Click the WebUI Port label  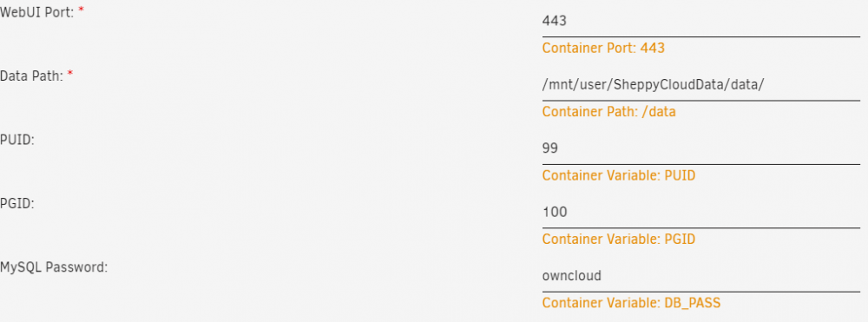(x=37, y=13)
